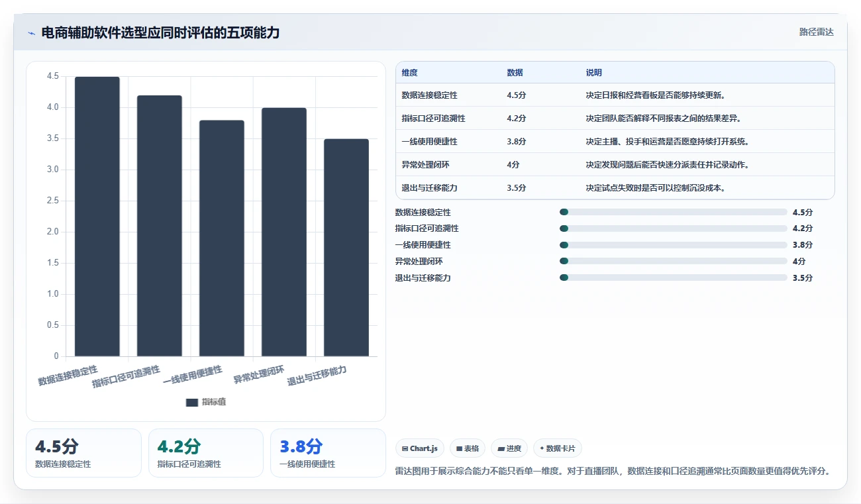Click the 4.5分 cell in the table
861x504 pixels.
[517, 95]
